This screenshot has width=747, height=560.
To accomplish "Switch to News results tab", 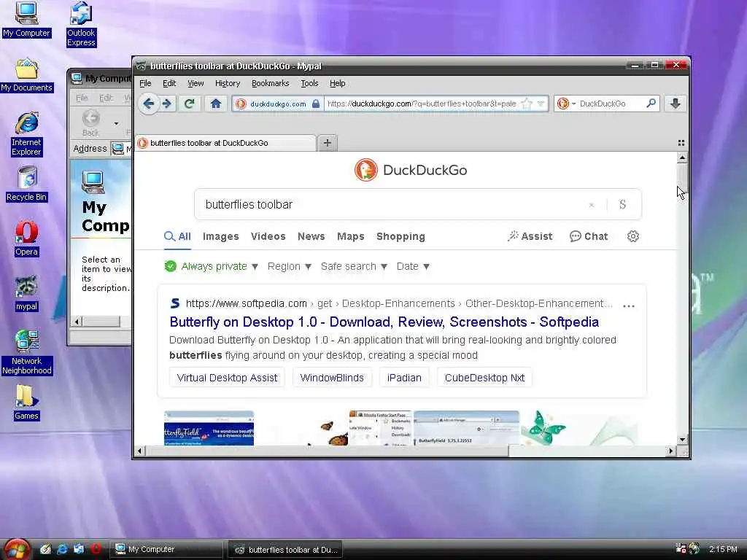I will click(x=311, y=236).
